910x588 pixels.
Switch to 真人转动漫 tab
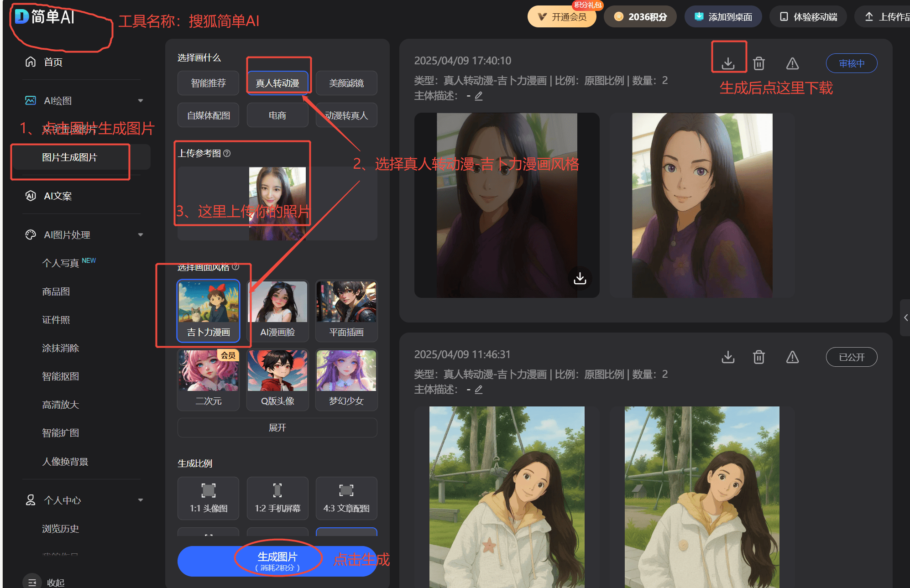click(x=277, y=83)
